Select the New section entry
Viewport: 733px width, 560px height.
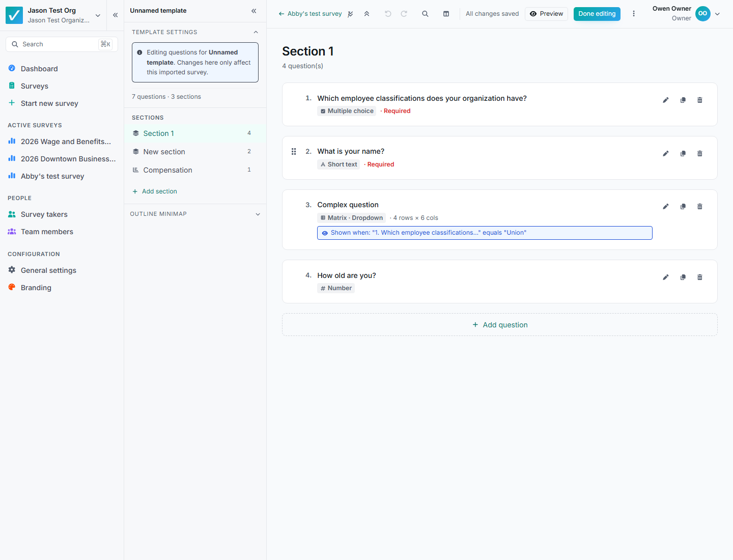tap(195, 152)
